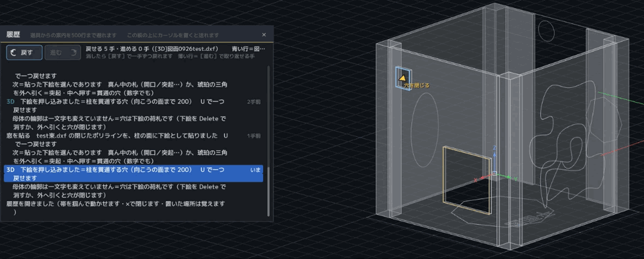This screenshot has width=644, height=259.
Task: Select the 窓を貼る test束.dxf history row
Action: point(133,140)
